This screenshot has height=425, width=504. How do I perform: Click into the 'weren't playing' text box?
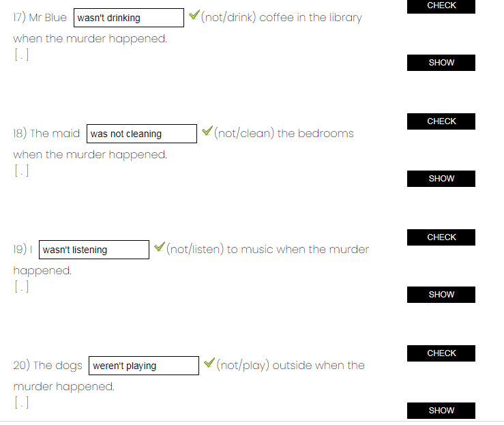click(144, 366)
